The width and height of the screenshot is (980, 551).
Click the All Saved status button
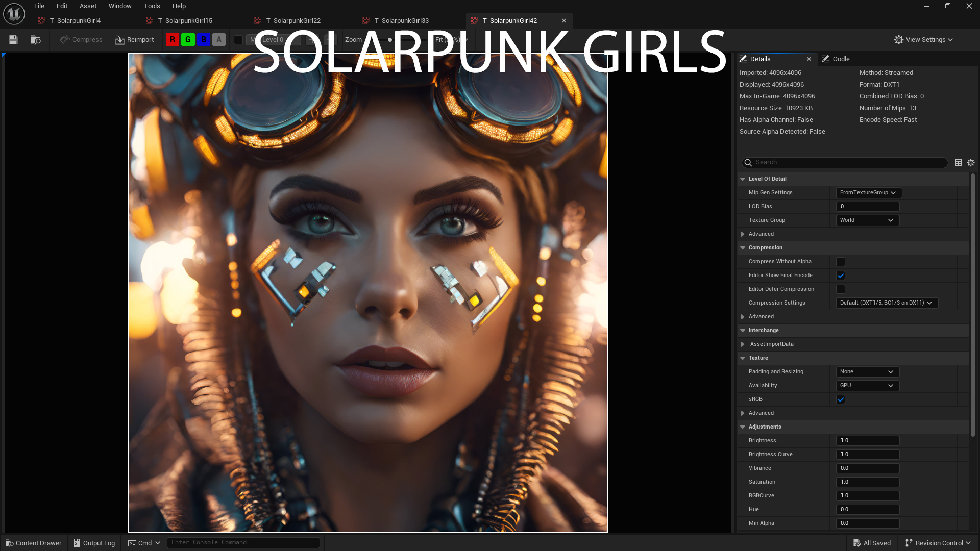point(872,543)
